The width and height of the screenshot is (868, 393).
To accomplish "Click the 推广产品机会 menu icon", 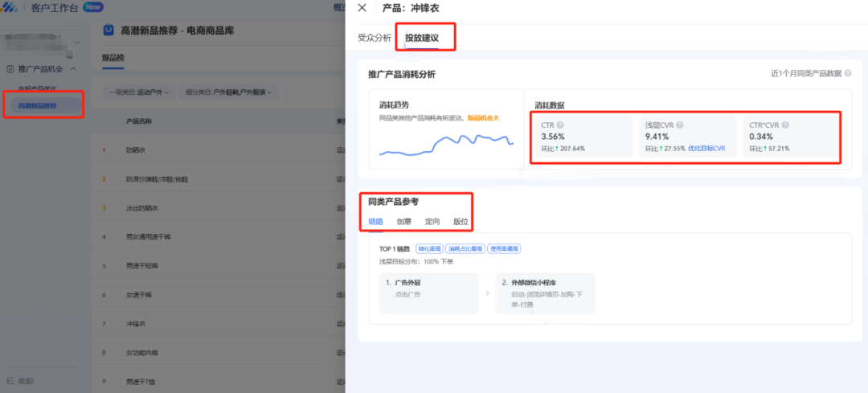I will [x=10, y=68].
